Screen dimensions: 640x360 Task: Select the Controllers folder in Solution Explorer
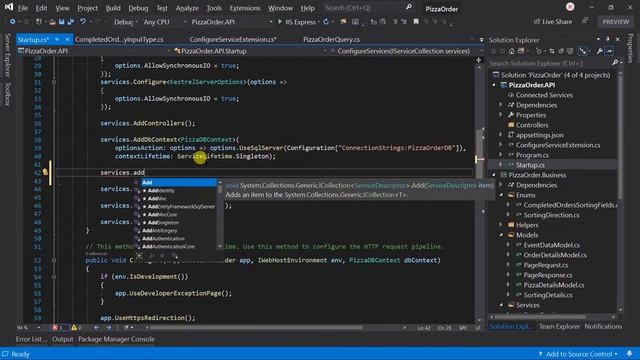coord(532,125)
